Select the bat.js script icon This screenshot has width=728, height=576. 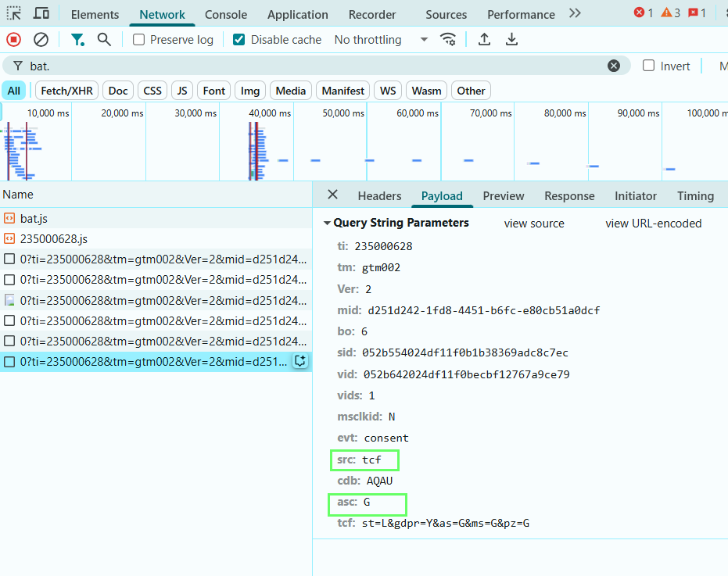[x=9, y=218]
